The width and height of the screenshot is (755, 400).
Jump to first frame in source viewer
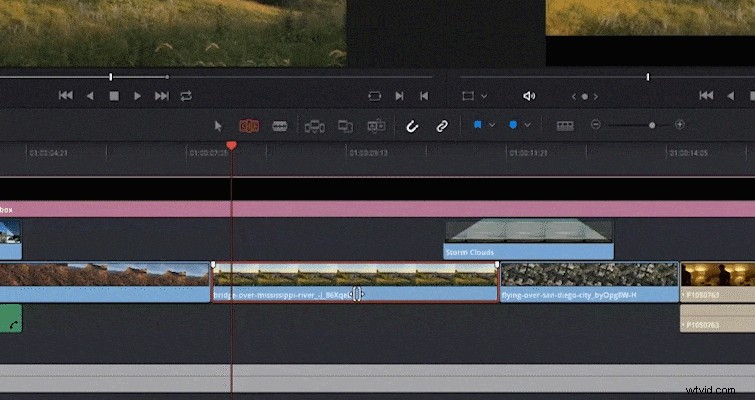[x=66, y=96]
